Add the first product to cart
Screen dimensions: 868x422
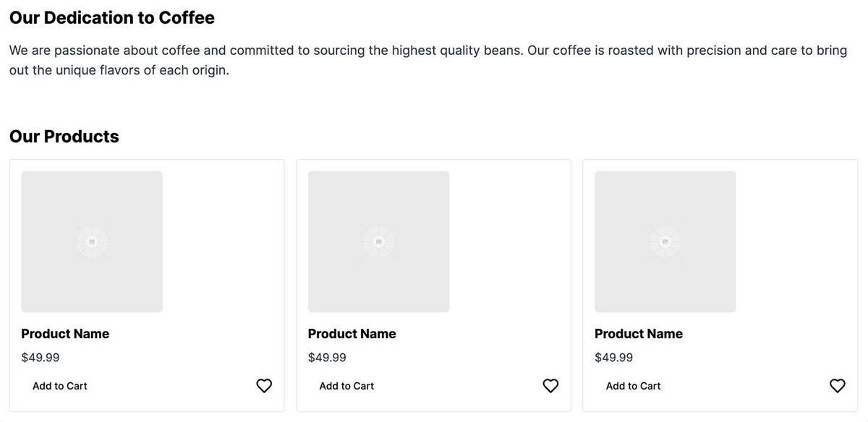coord(60,386)
